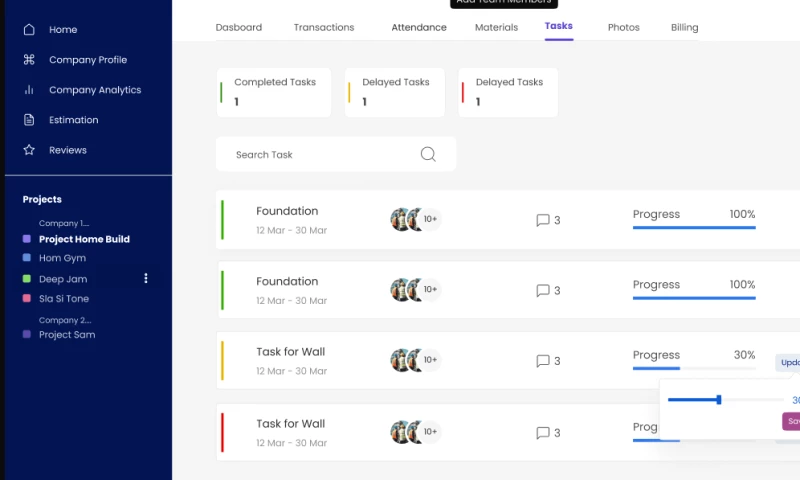Viewport: 800px width, 480px height.
Task: Select the Tasks tab
Action: (x=559, y=26)
